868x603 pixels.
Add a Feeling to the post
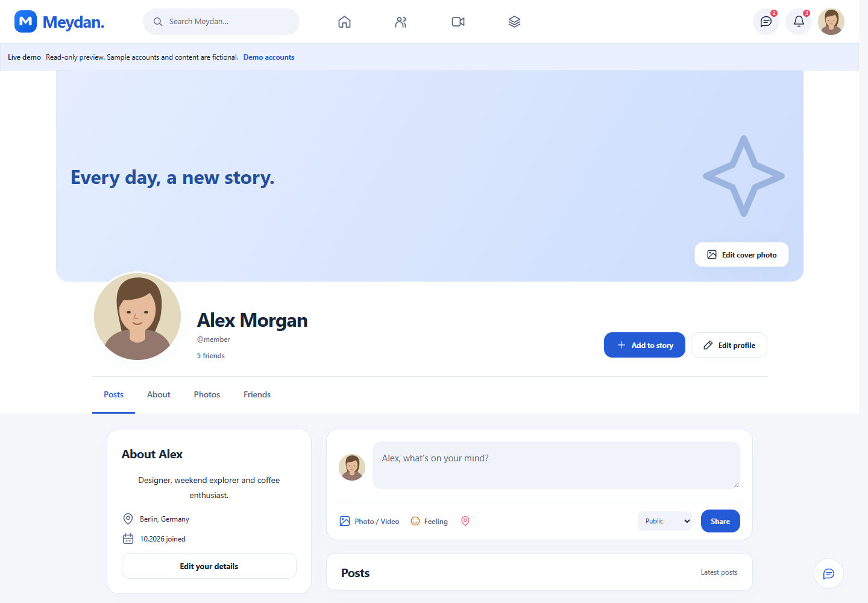click(x=429, y=521)
